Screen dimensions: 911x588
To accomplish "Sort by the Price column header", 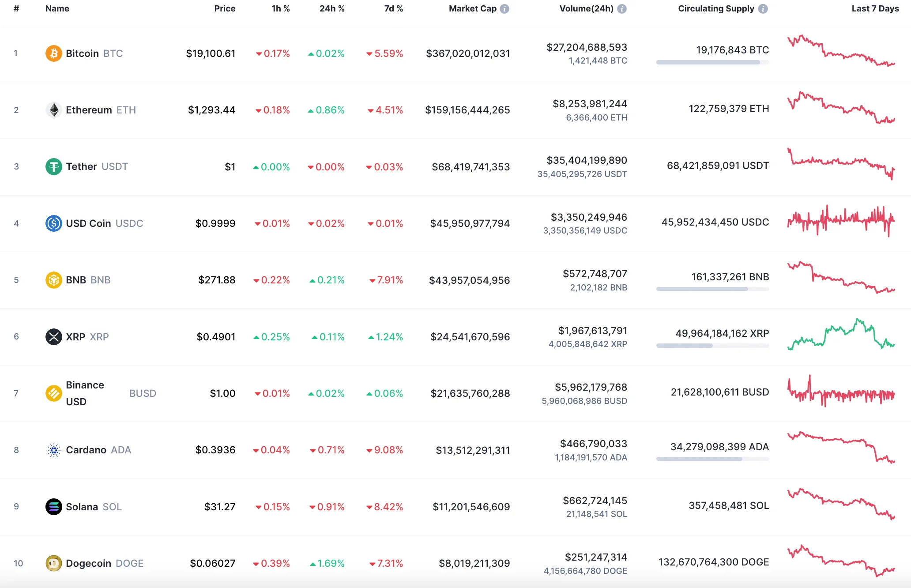I will coord(225,8).
